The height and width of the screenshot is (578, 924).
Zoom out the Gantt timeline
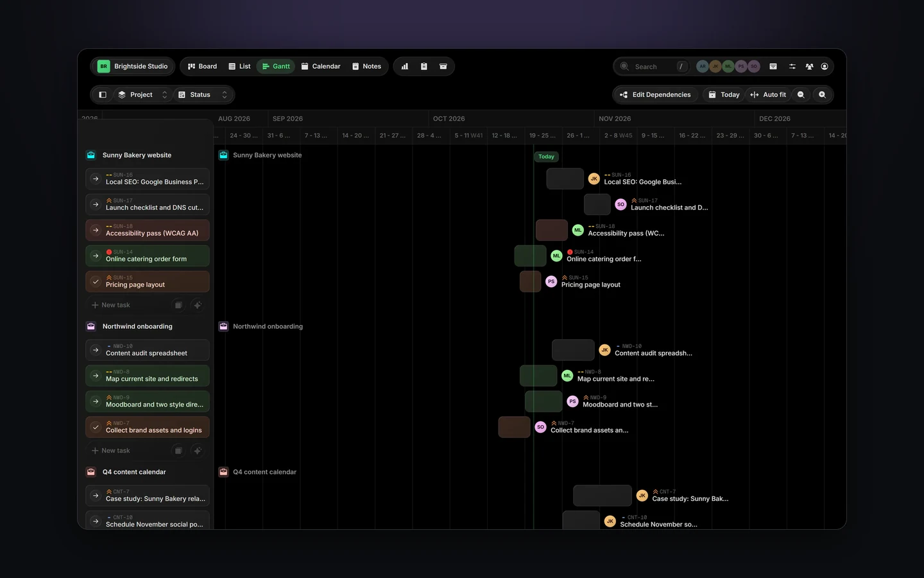pyautogui.click(x=801, y=94)
